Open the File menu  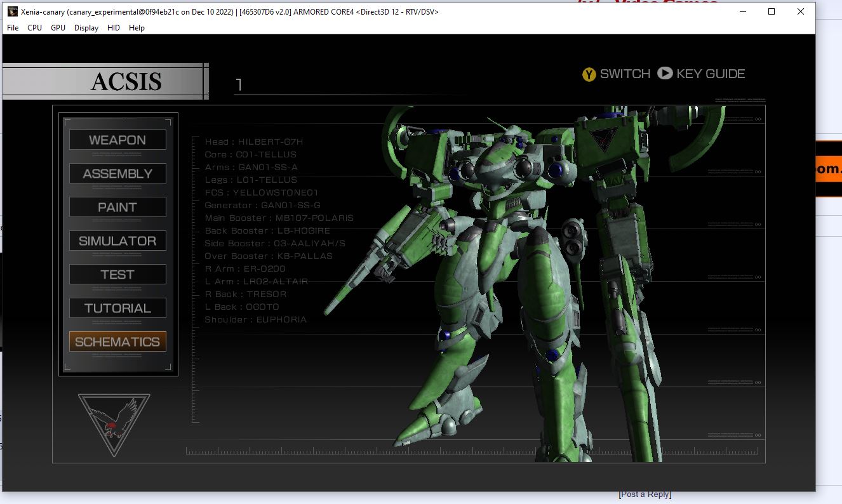point(13,28)
